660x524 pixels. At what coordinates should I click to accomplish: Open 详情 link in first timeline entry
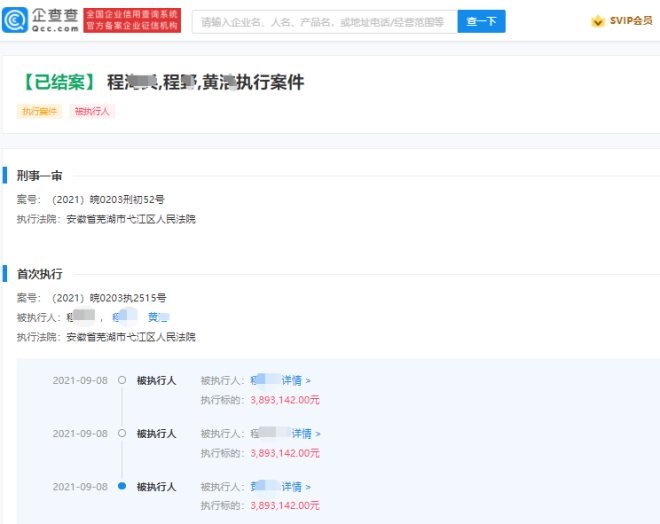pos(296,380)
